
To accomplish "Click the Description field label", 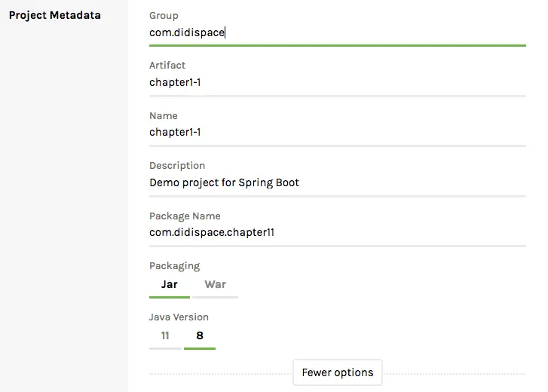I will [177, 166].
